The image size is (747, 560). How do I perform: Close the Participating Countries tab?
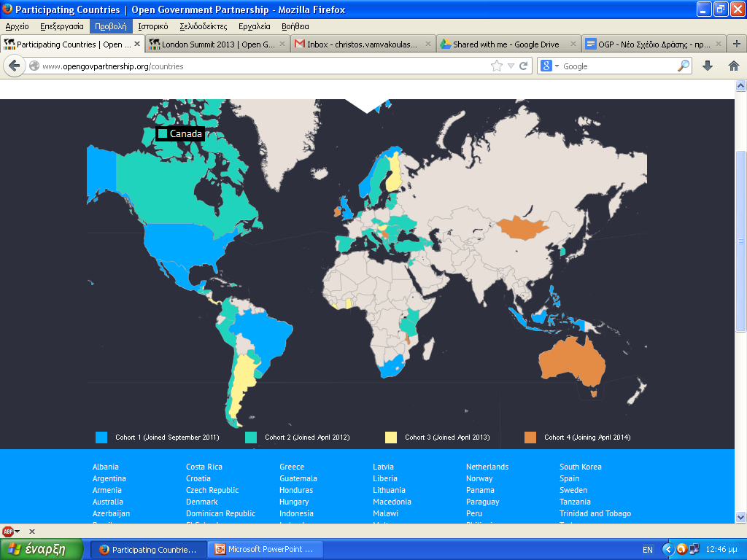(x=137, y=44)
